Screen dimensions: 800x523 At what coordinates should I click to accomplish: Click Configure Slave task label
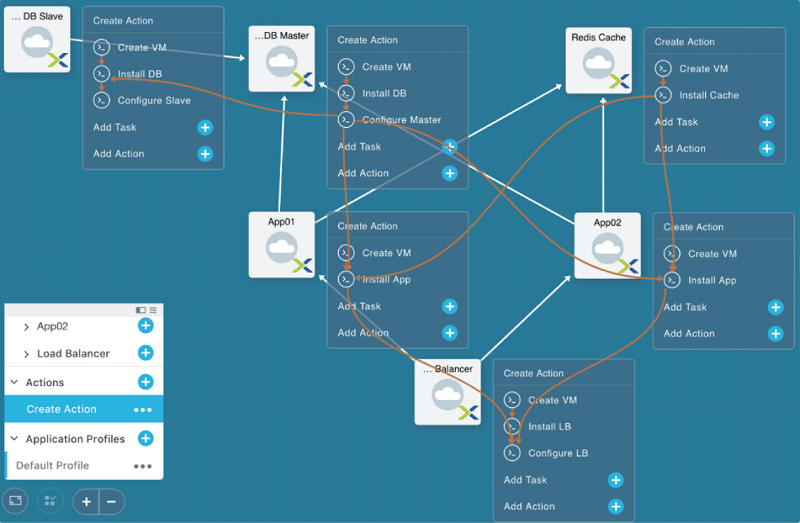[x=154, y=101]
